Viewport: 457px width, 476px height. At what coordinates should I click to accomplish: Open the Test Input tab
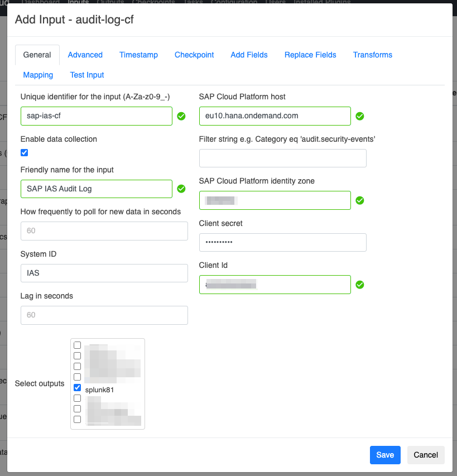(x=87, y=75)
